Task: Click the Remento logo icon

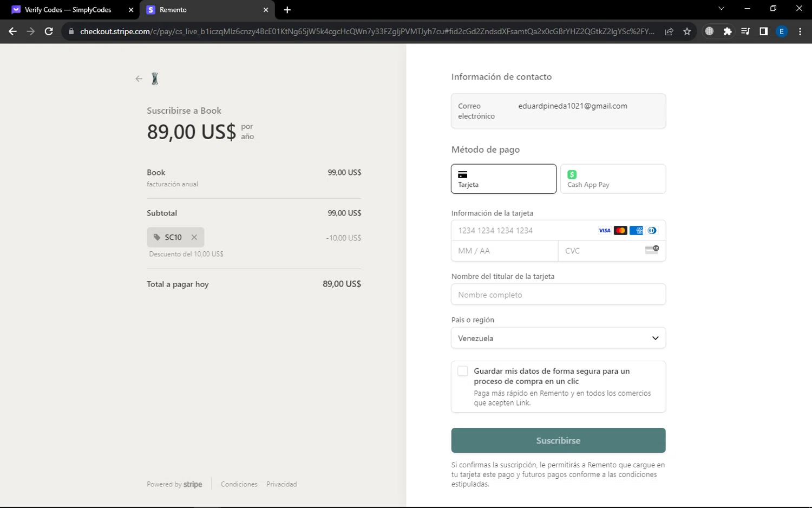Action: (x=155, y=79)
